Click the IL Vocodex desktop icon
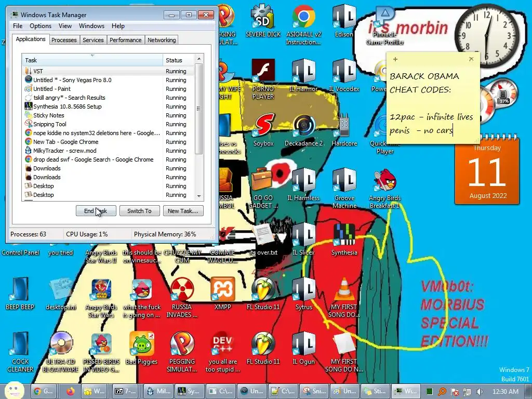Image resolution: width=532 pixels, height=399 pixels. (x=344, y=75)
